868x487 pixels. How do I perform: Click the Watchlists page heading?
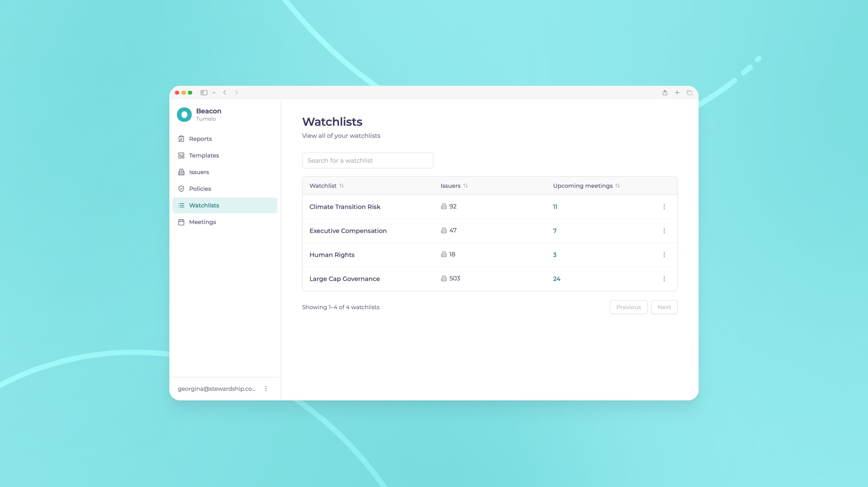332,122
